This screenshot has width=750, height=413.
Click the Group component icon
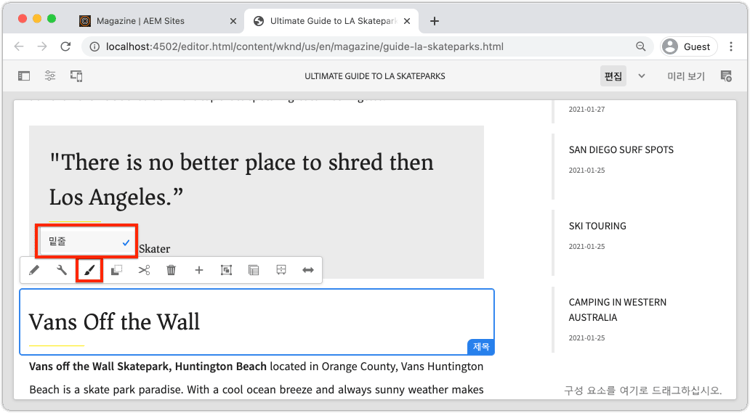[x=226, y=270]
